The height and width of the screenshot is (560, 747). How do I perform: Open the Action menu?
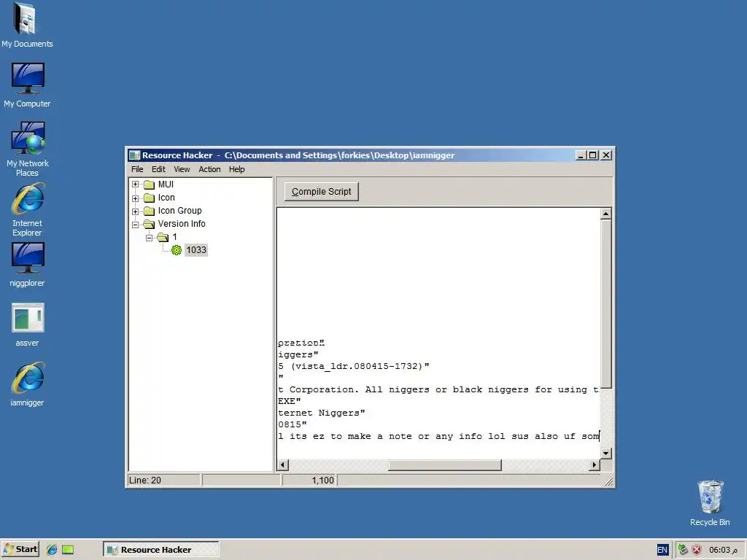209,169
